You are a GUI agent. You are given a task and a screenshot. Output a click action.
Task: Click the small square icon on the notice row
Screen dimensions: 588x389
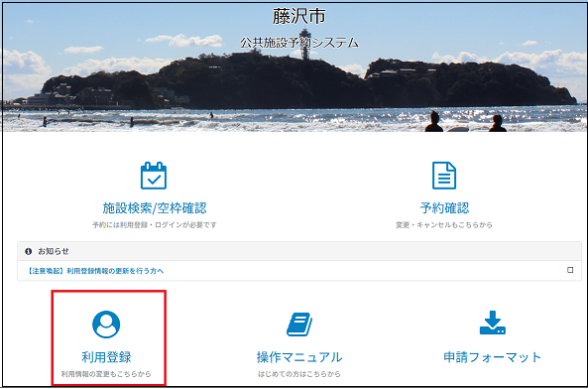[570, 270]
